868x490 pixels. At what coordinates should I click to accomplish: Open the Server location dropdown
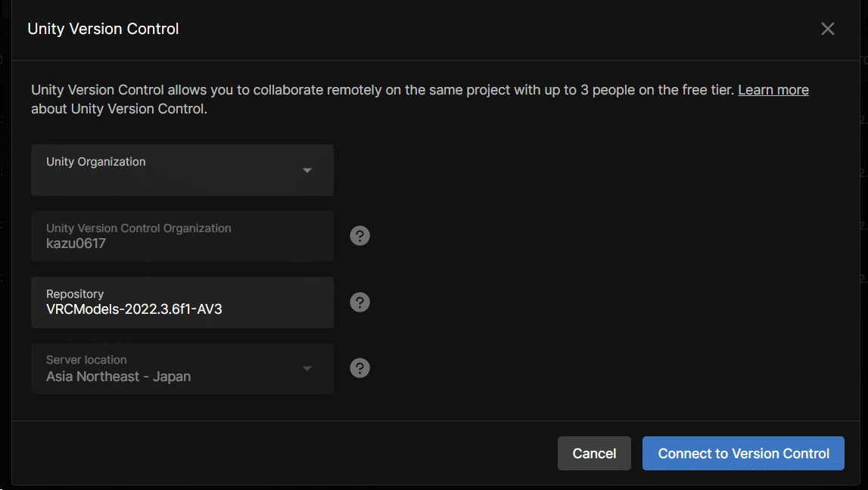(x=182, y=368)
